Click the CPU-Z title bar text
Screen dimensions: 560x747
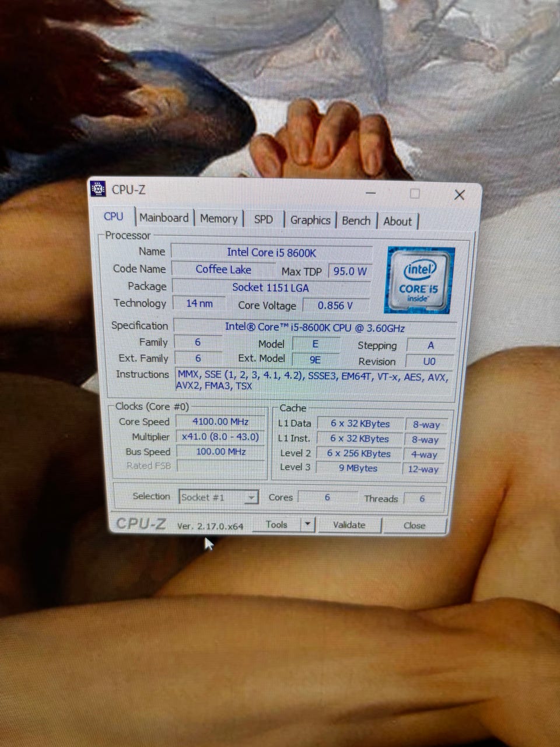129,190
